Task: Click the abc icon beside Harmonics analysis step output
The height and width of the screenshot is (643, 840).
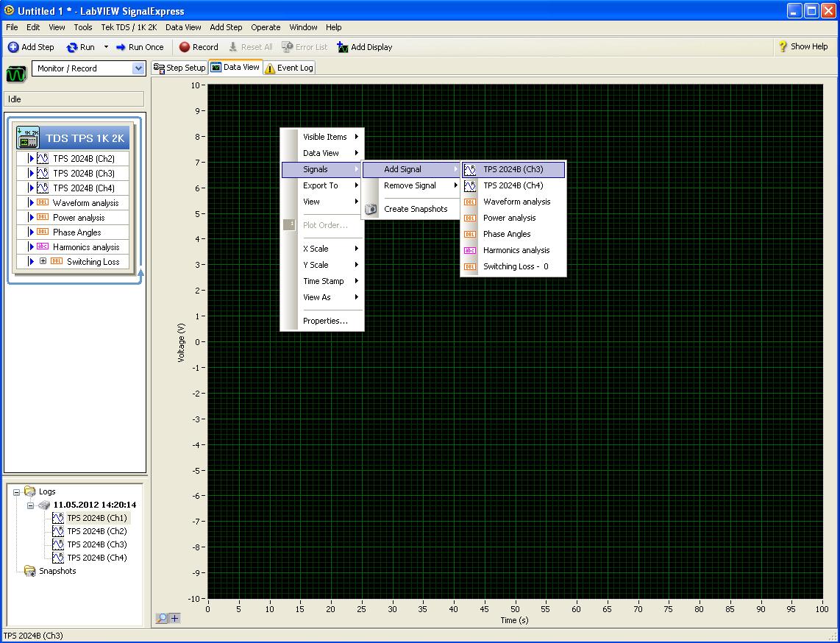Action: (x=43, y=246)
